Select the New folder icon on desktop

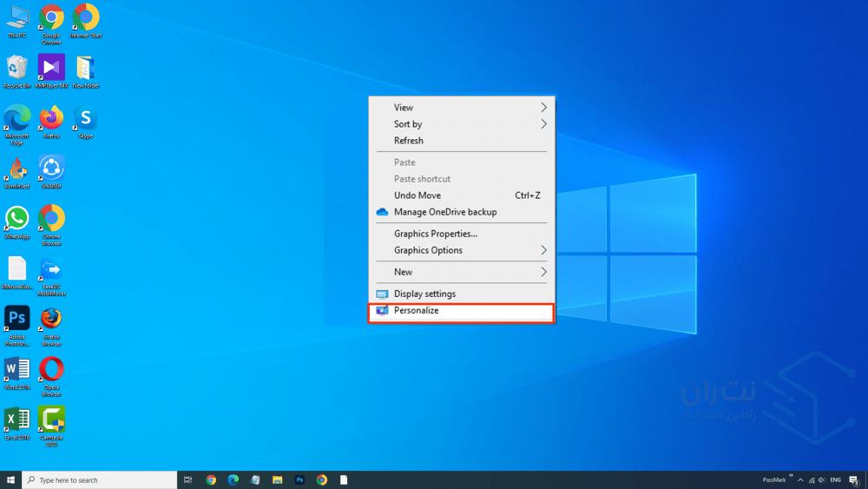click(x=86, y=71)
